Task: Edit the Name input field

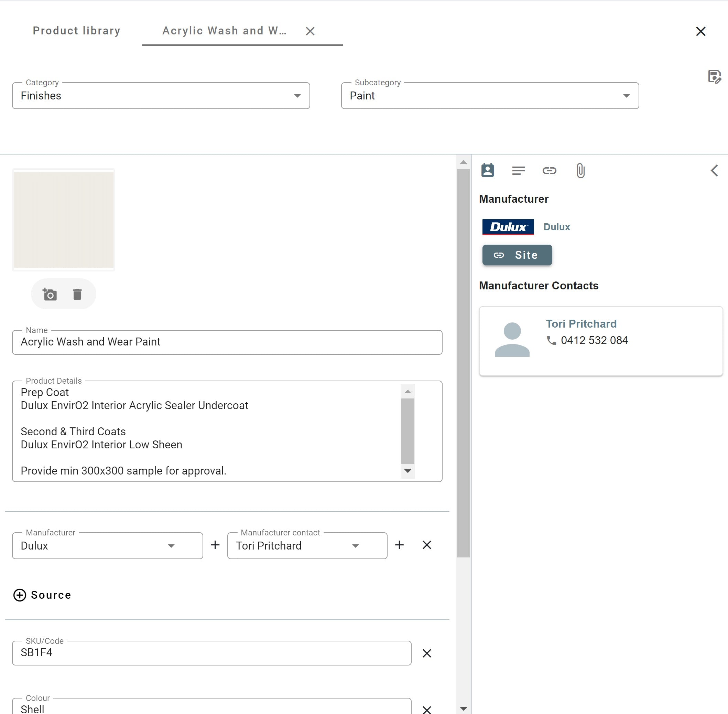Action: [x=227, y=342]
